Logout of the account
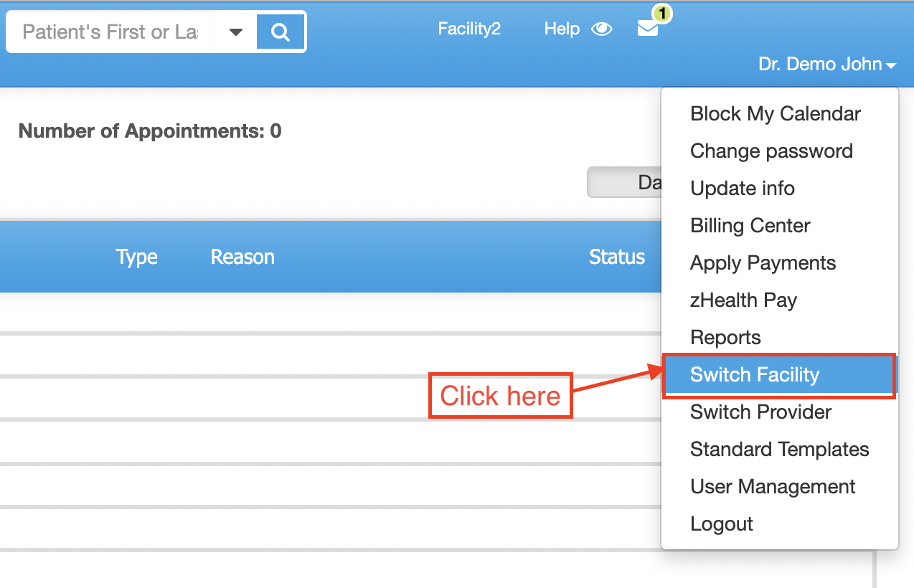Screen dimensions: 914x588 click(722, 523)
